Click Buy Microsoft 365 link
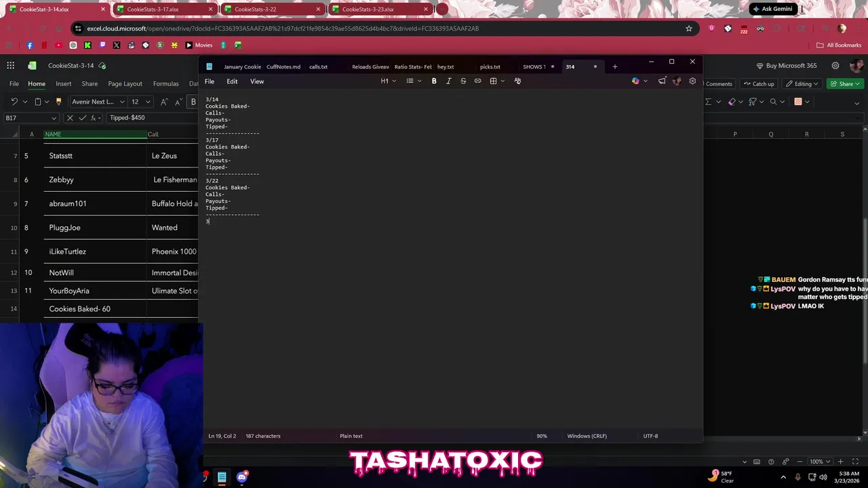The width and height of the screenshot is (868, 488). tap(787, 66)
